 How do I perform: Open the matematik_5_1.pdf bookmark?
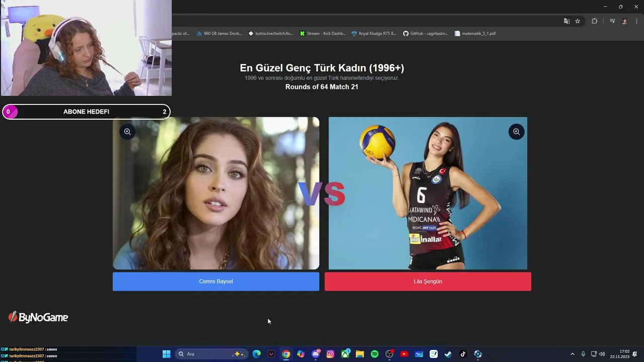(475, 34)
